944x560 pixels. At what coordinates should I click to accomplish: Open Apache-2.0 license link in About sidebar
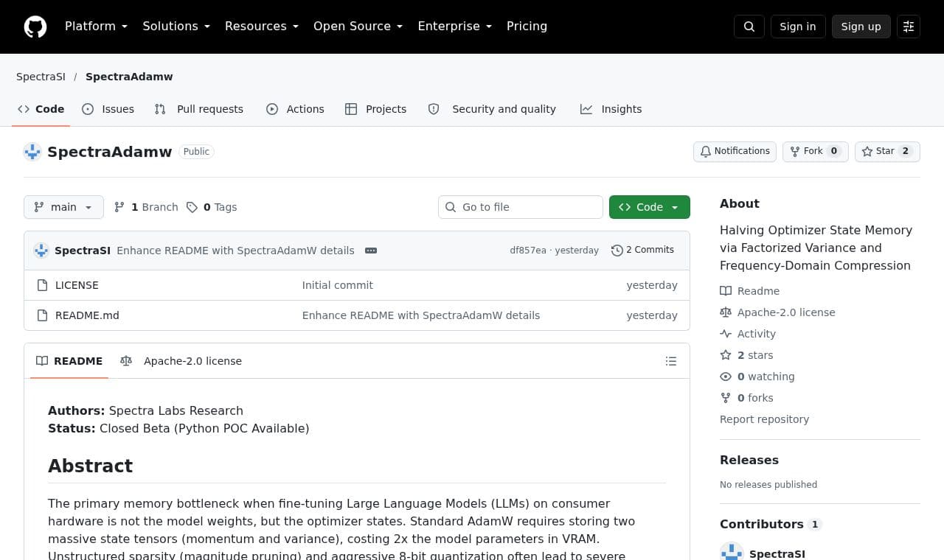(x=778, y=312)
